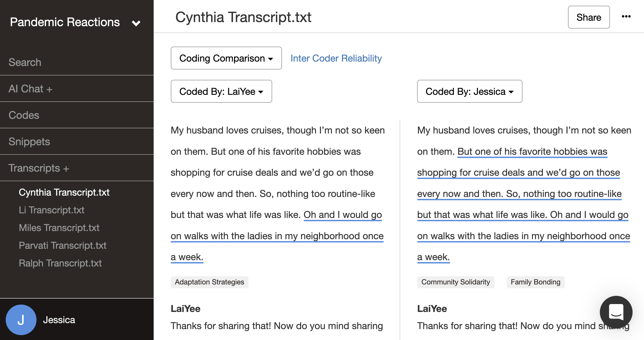
Task: Select Li Transcript.txt in the sidebar
Action: (51, 210)
